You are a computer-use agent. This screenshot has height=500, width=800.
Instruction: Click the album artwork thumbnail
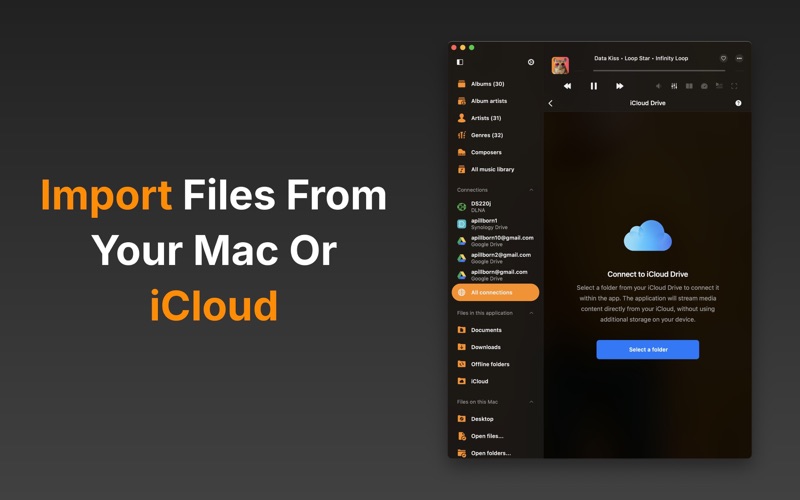point(560,65)
